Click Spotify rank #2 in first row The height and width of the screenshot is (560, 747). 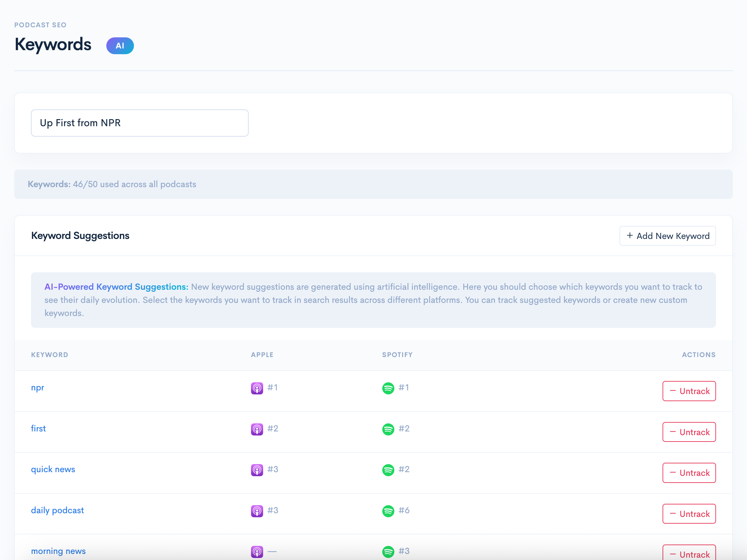pos(404,428)
